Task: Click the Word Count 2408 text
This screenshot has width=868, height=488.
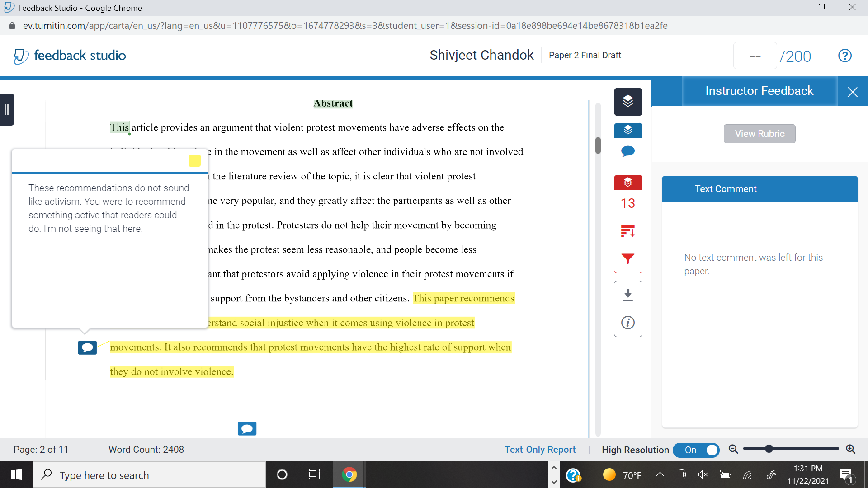Action: click(146, 450)
